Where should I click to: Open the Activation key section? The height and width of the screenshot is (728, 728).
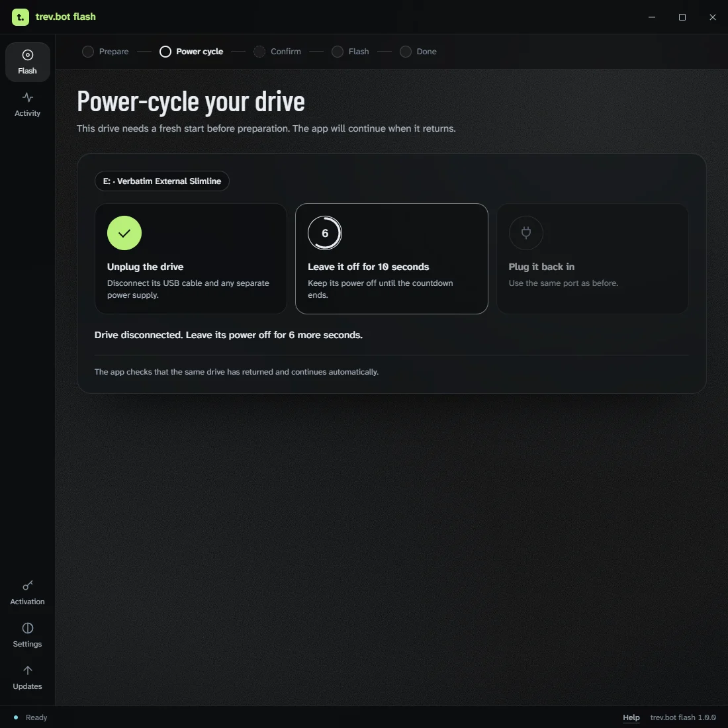(x=27, y=593)
